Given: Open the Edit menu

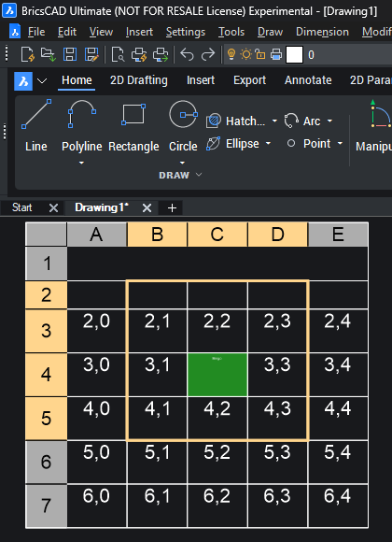Looking at the screenshot, I should coord(67,32).
